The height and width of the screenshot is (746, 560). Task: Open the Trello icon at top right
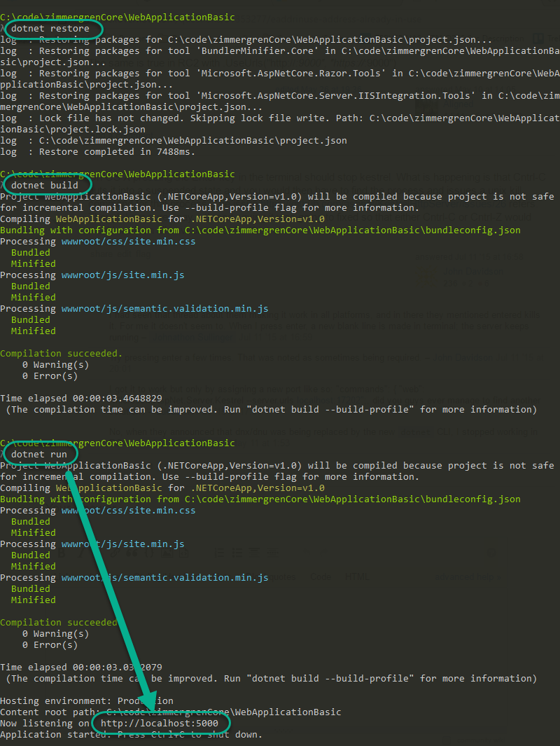[539, 39]
